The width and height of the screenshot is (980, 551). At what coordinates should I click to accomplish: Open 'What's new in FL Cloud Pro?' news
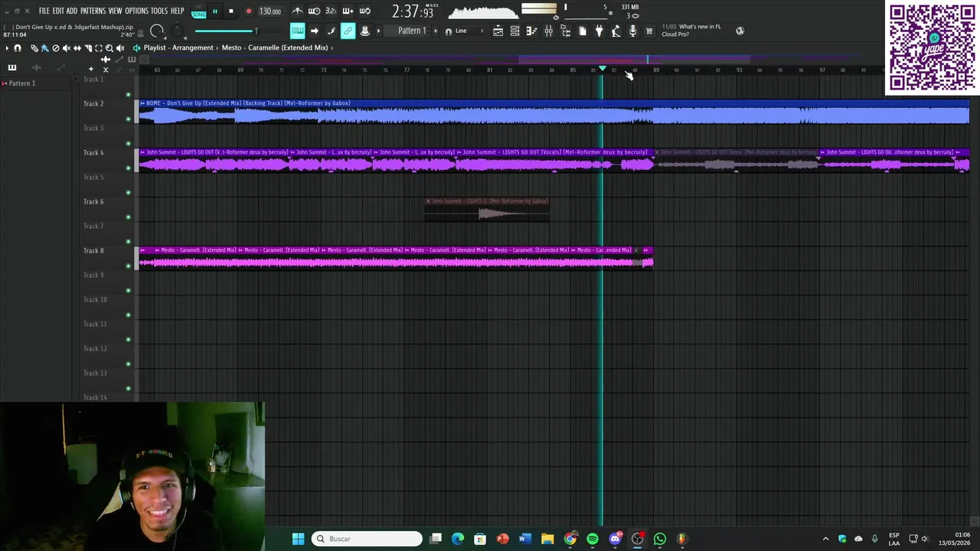(x=691, y=31)
